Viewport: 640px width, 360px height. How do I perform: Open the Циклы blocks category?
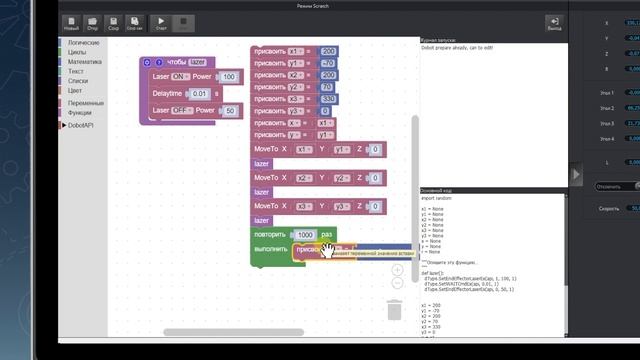tap(77, 52)
